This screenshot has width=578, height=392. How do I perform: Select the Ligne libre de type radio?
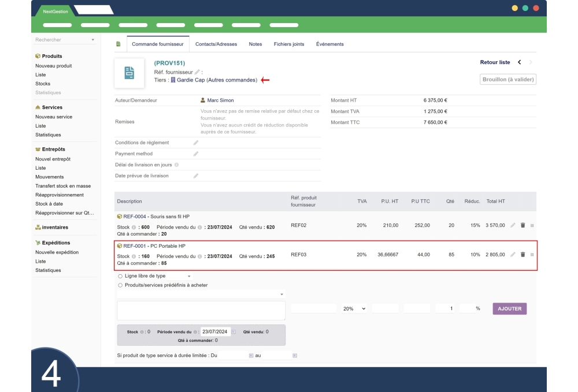[x=120, y=277]
